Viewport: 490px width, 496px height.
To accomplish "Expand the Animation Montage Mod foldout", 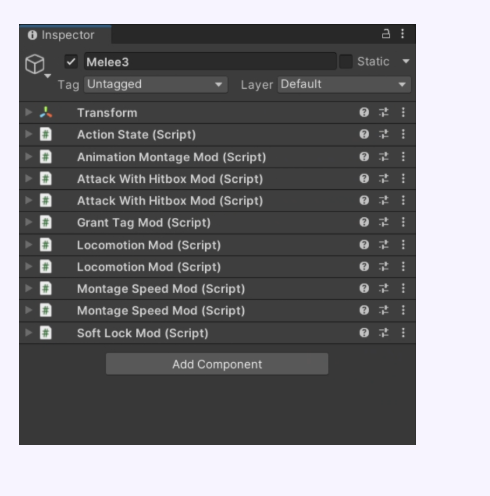I will point(29,157).
